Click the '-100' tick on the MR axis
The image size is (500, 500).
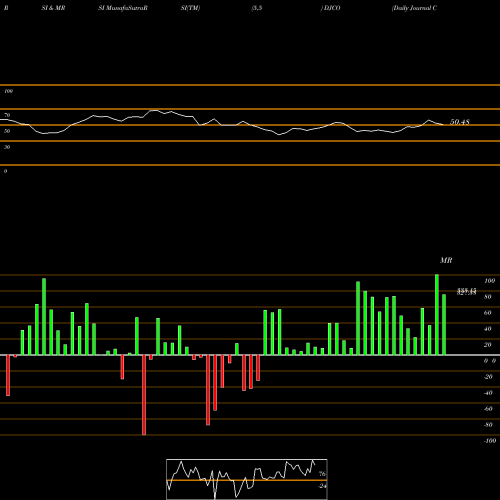tap(490, 441)
